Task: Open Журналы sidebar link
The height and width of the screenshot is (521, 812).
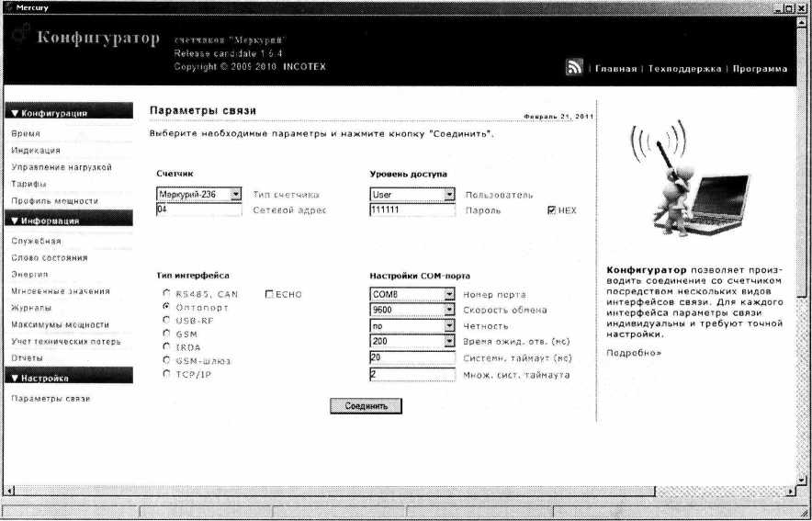Action: pyautogui.click(x=31, y=308)
